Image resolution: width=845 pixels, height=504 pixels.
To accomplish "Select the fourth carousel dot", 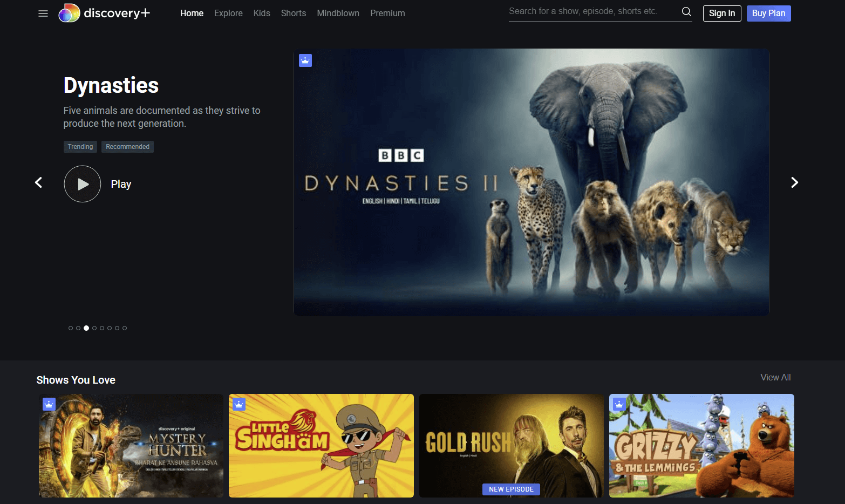I will [94, 328].
